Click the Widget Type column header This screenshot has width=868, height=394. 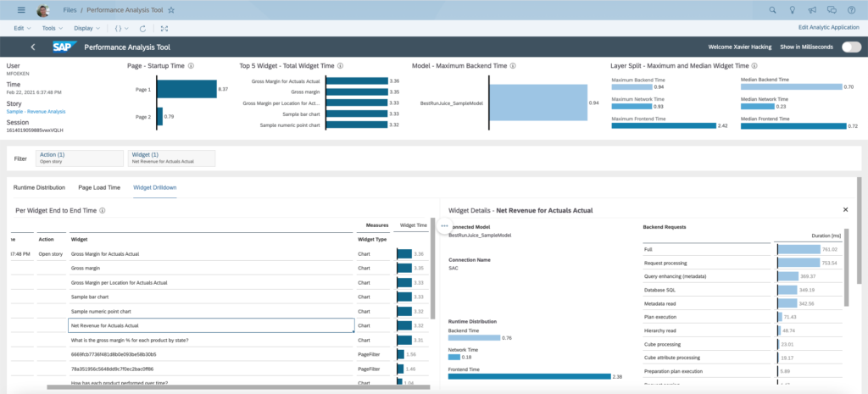[372, 240]
